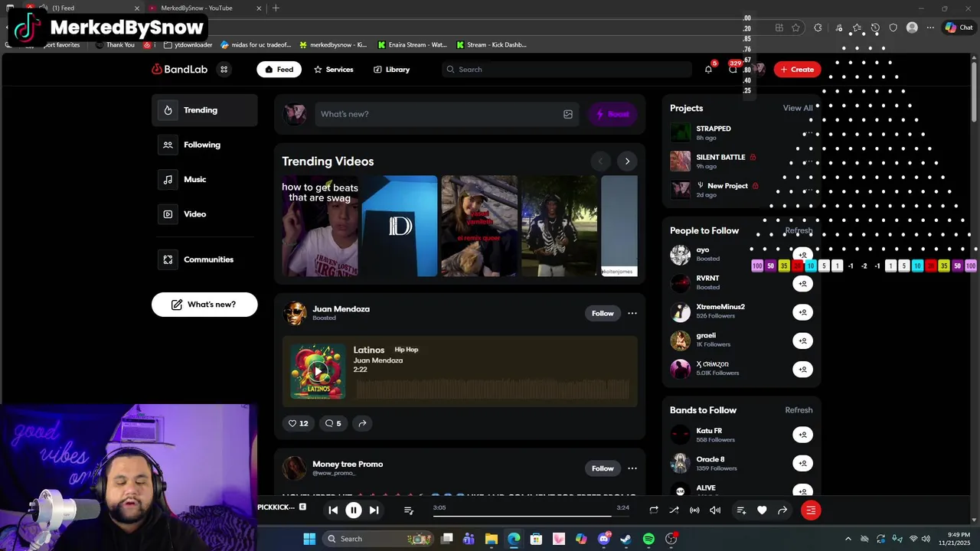The image size is (980, 551).
Task: Like the Latinos post with 12 likes
Action: click(298, 423)
